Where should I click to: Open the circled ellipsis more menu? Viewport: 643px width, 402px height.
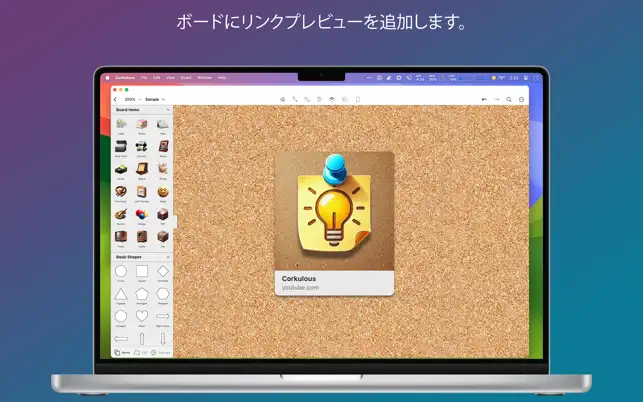tap(521, 99)
